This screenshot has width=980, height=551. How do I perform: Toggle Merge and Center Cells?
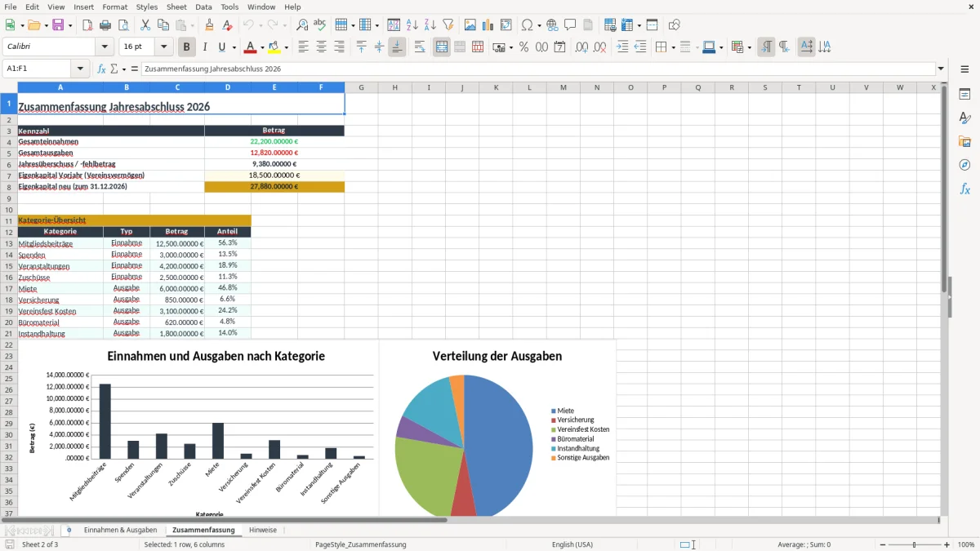(x=442, y=47)
